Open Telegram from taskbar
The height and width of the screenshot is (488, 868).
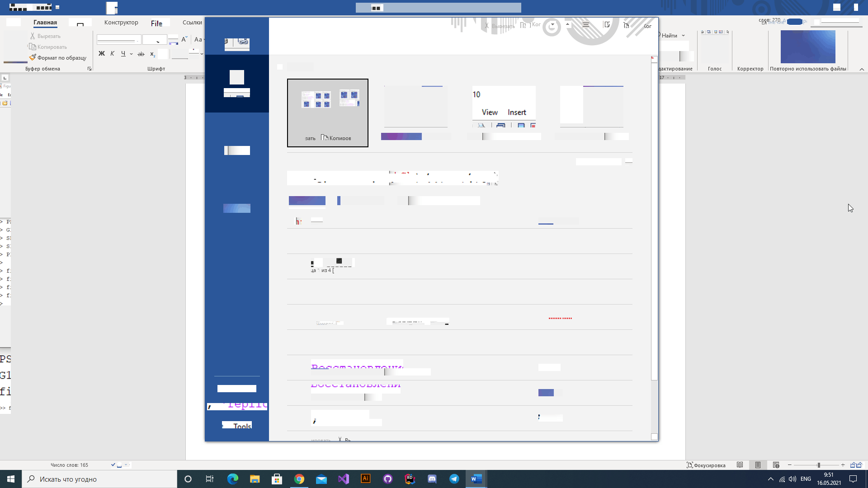454,479
